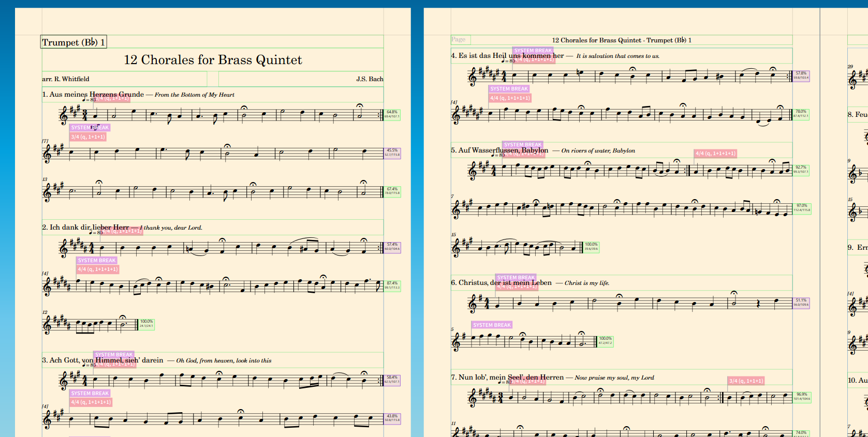Click running header '12 Chorales for Brass Quintet - Trumpet (B♭) 1'

[x=622, y=40]
